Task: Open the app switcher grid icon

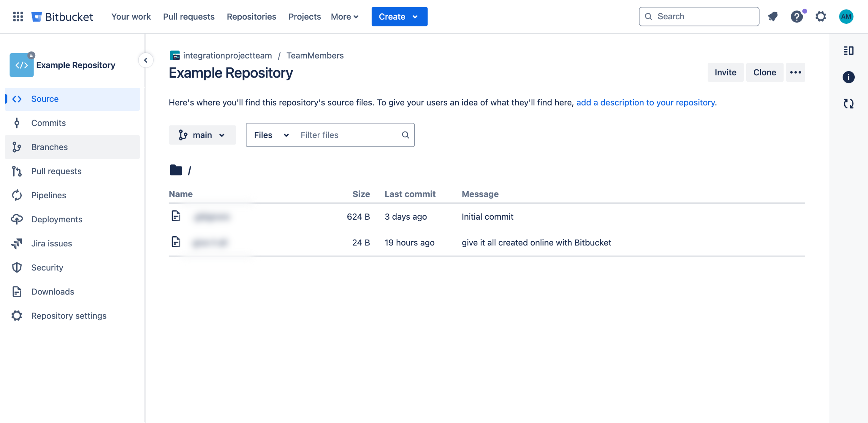Action: [18, 16]
